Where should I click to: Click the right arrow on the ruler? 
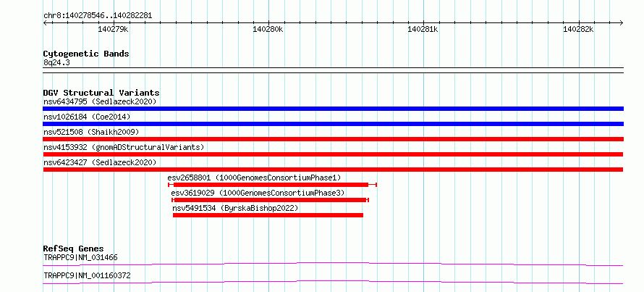point(622,22)
